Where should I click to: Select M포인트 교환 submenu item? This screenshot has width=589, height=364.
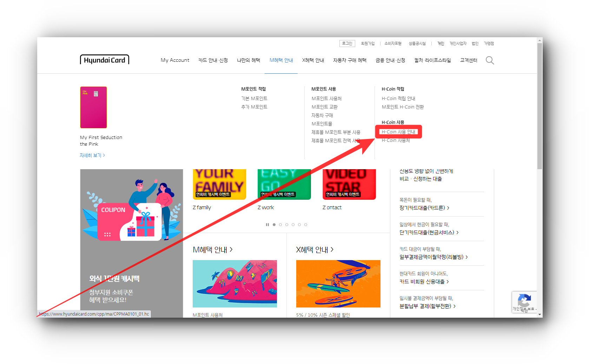(324, 107)
